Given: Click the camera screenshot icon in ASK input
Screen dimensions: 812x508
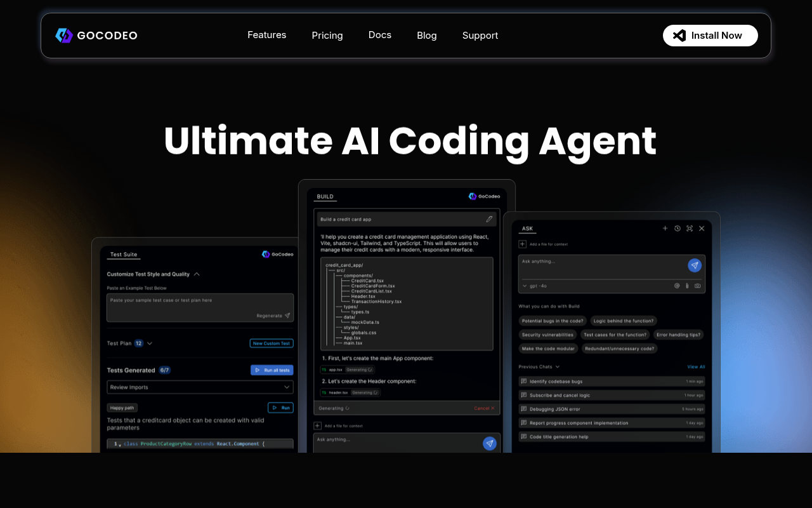Looking at the screenshot, I should [698, 286].
